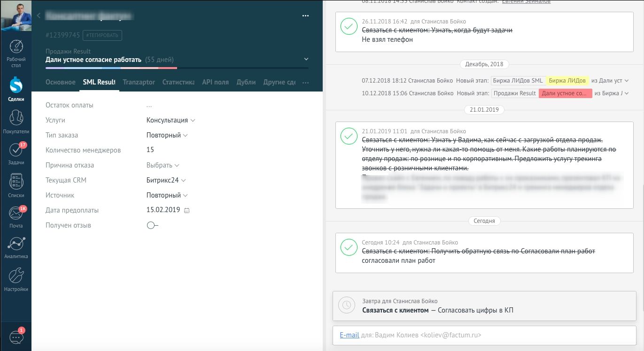This screenshot has width=644, height=351.
Task: Edit Дата предоплаты 15.02.2019 field
Action: click(x=163, y=210)
